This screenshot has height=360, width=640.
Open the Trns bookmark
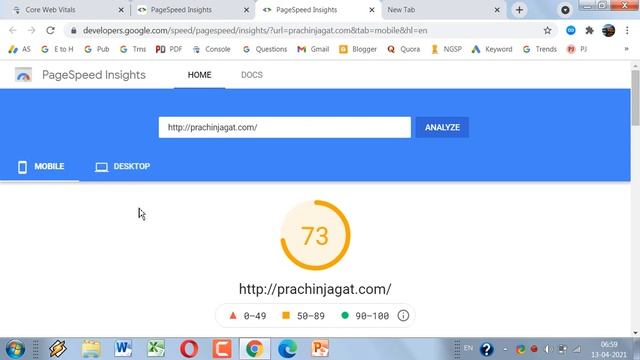[133, 49]
